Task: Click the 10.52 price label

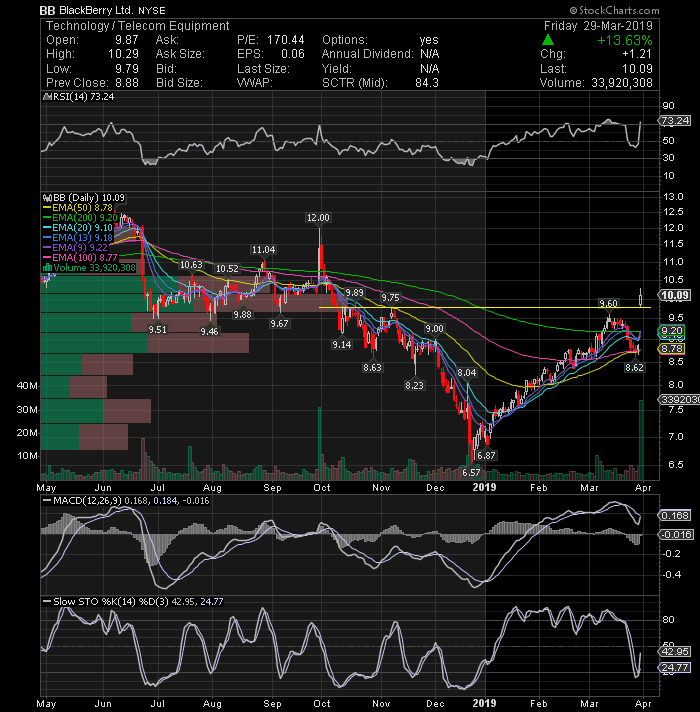Action: [227, 269]
